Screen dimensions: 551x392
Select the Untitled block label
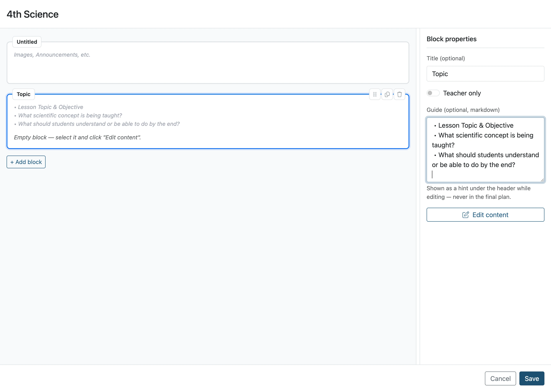(x=27, y=42)
